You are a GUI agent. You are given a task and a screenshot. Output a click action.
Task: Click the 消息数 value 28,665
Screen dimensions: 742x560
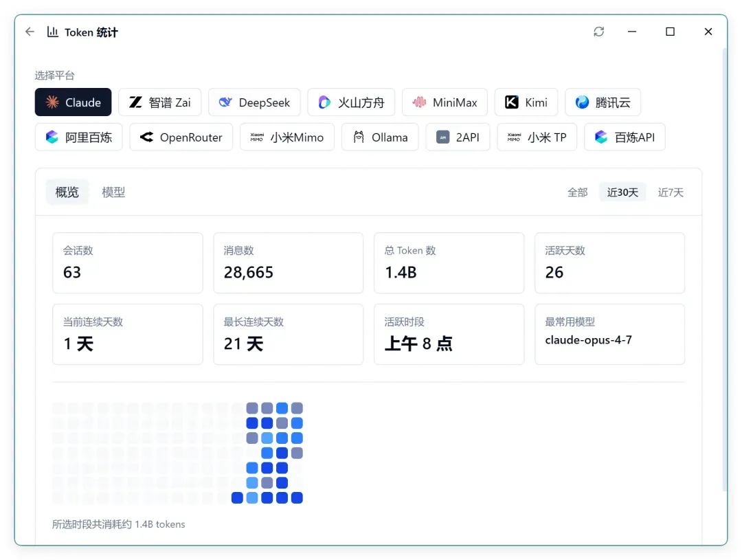pos(249,272)
